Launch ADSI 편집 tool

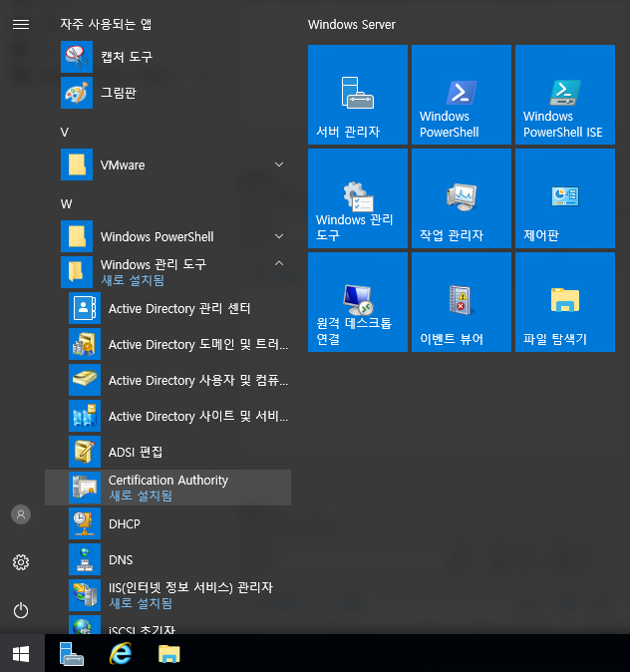pyautogui.click(x=168, y=452)
